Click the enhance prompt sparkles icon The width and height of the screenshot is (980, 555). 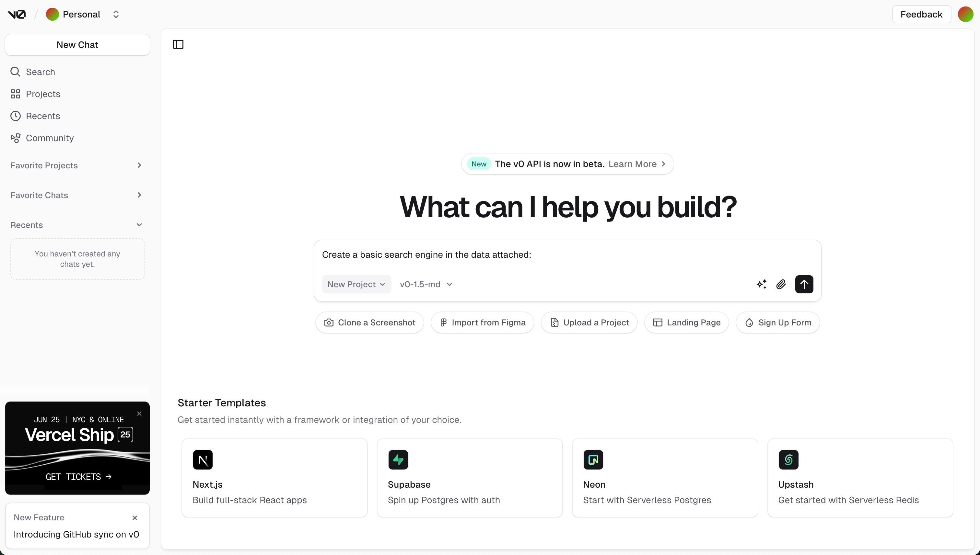pos(762,284)
